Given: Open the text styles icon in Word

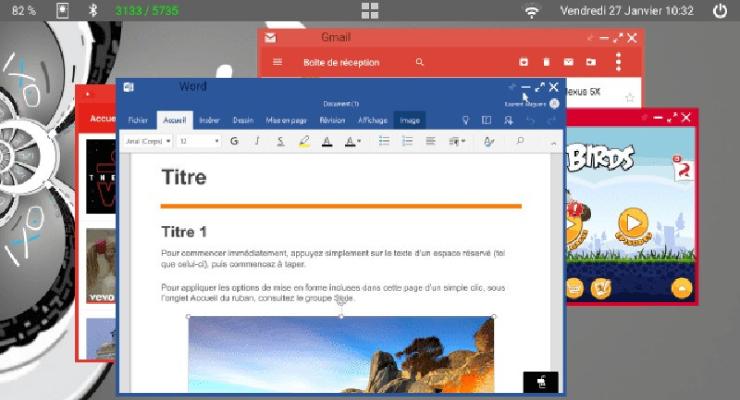Looking at the screenshot, I should pyautogui.click(x=489, y=141).
